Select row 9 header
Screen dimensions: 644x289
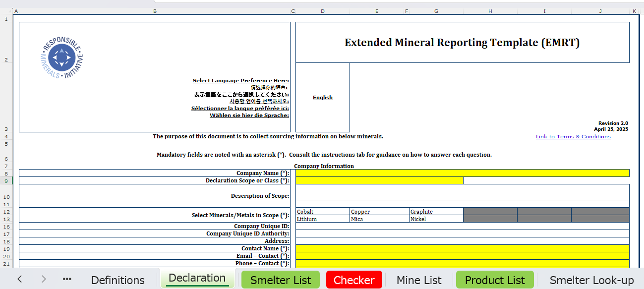point(6,181)
